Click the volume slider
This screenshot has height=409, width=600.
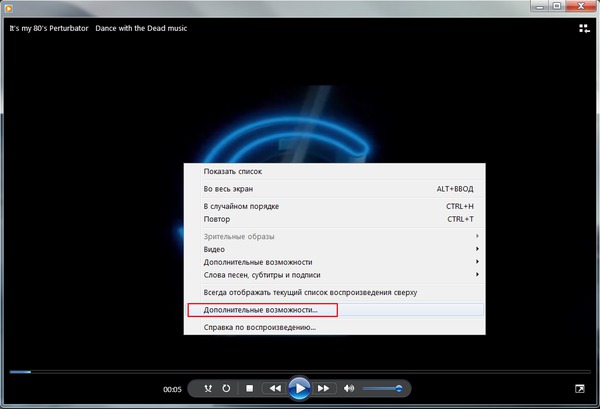(382, 388)
